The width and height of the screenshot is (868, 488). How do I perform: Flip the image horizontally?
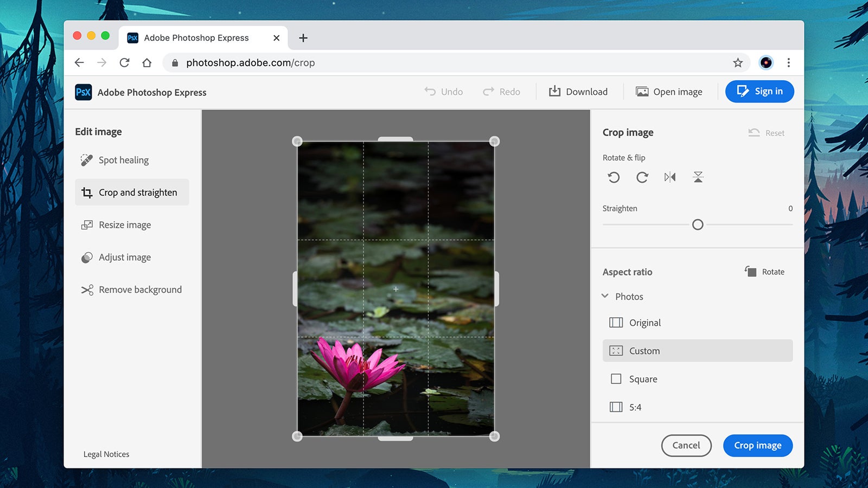click(670, 177)
